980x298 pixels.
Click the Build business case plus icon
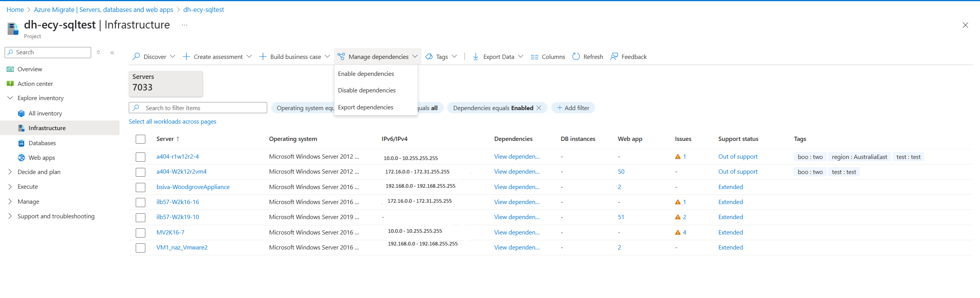(263, 57)
